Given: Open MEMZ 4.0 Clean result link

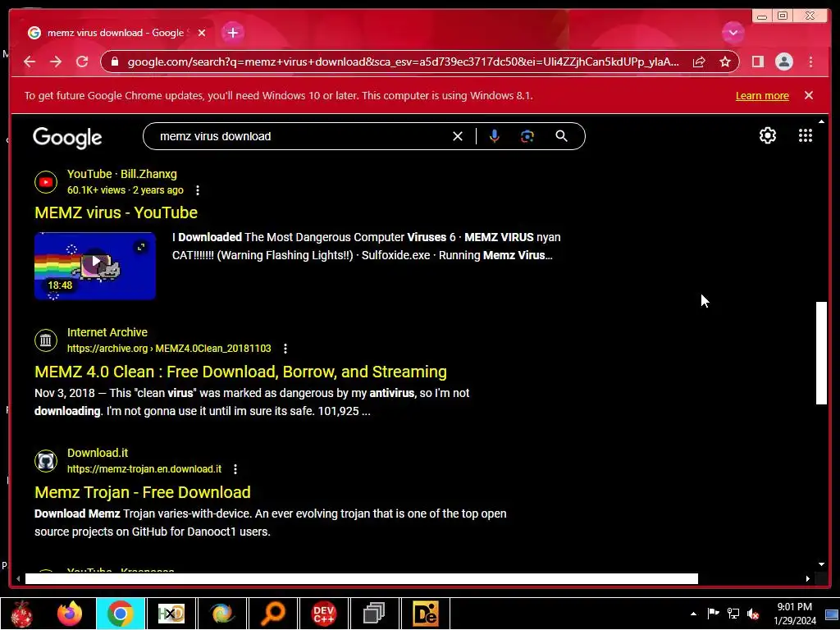Looking at the screenshot, I should pos(240,372).
